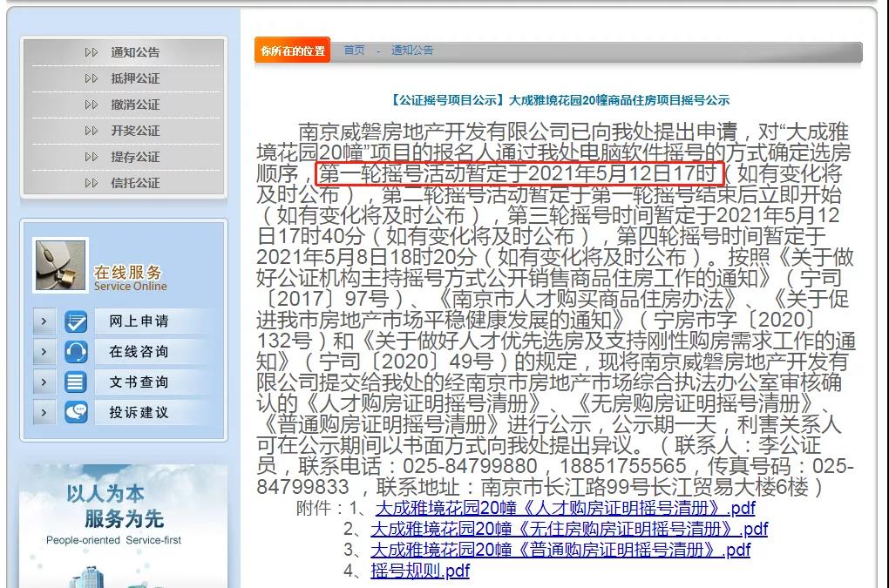Click the double-arrow icon beside 开奖公证
This screenshot has height=588, width=889.
92,131
